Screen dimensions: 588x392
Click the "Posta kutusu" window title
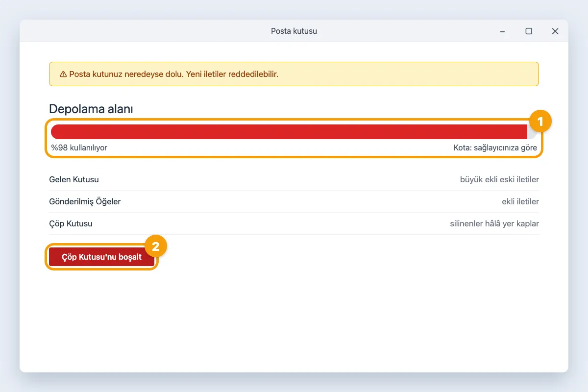[294, 31]
